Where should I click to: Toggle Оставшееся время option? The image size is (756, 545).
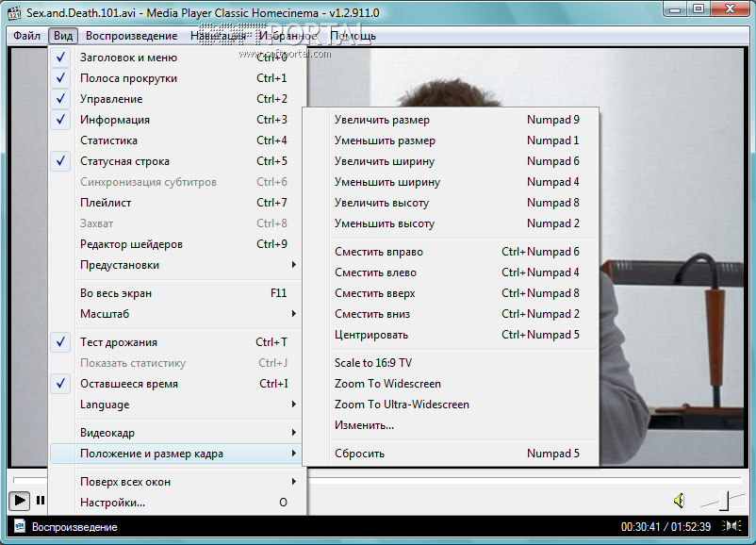pyautogui.click(x=177, y=384)
